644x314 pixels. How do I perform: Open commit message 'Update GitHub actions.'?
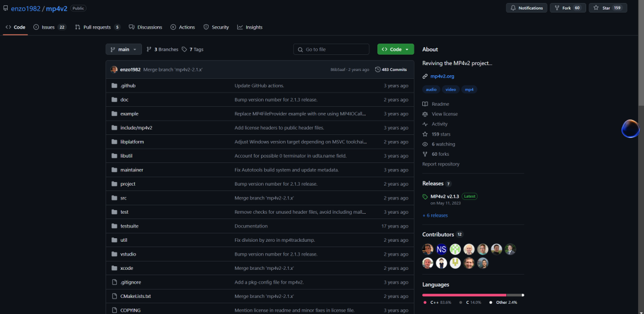[259, 85]
